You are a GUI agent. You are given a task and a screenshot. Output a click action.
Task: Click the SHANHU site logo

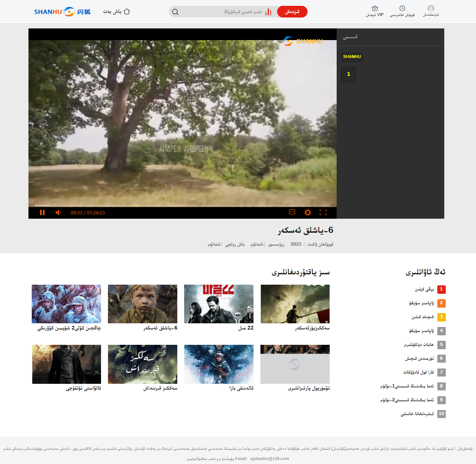click(x=62, y=12)
